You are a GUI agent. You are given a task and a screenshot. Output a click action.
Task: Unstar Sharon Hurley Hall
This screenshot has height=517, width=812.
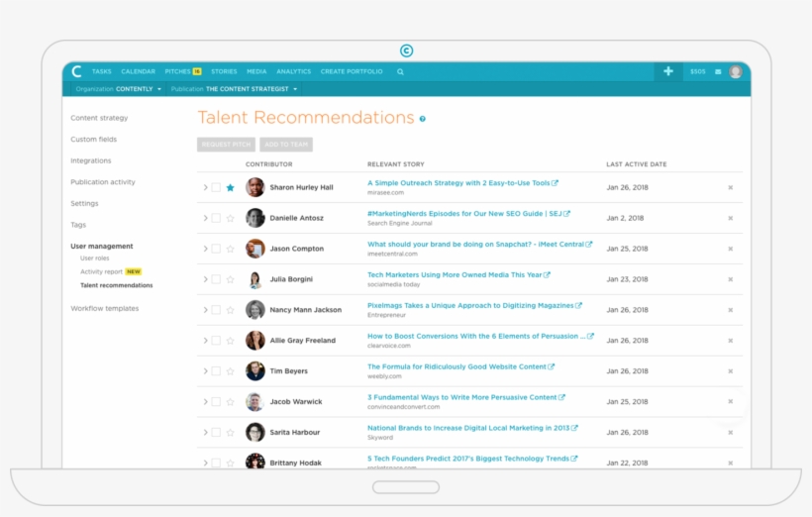[x=231, y=187]
